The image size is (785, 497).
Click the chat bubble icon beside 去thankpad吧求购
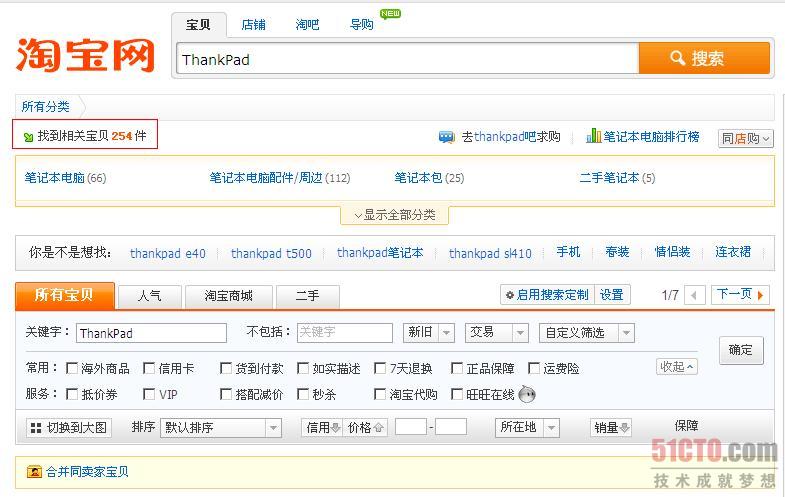[x=447, y=137]
